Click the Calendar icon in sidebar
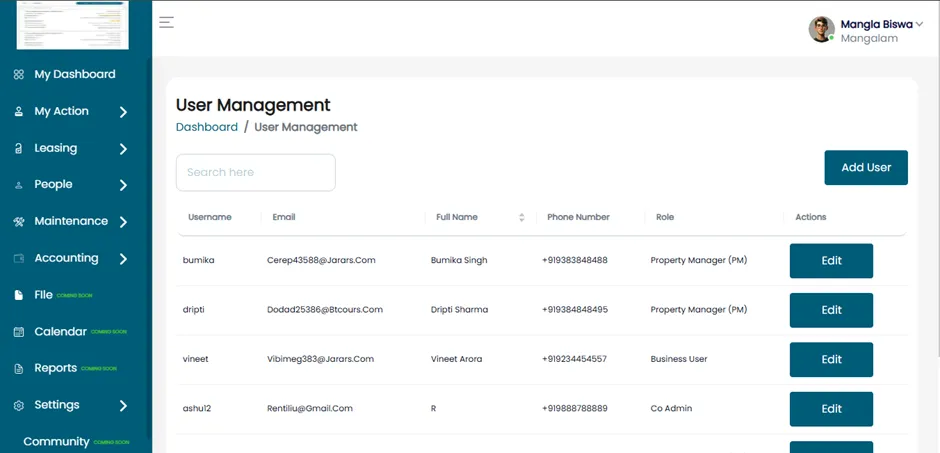Screen dimensions: 940x453 point(19,332)
